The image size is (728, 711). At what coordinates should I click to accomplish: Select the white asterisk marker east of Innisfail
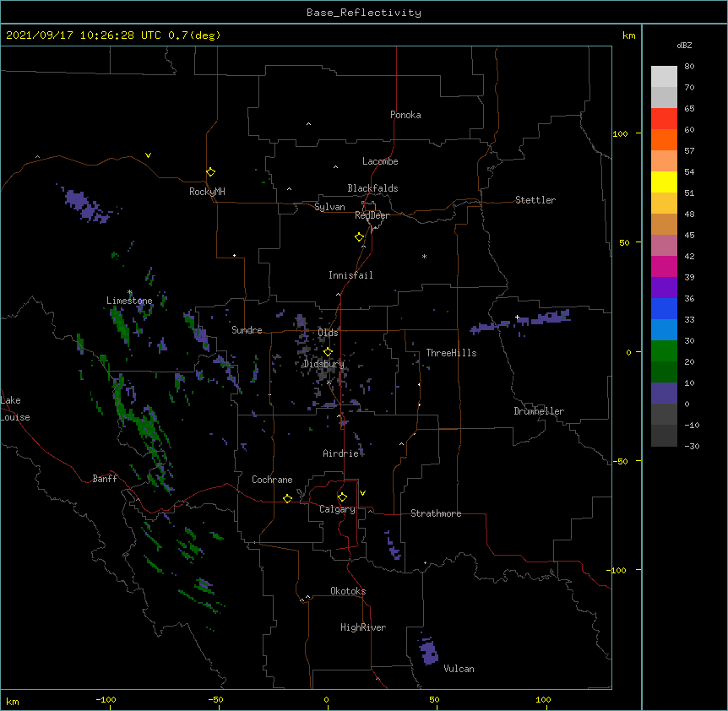point(424,256)
